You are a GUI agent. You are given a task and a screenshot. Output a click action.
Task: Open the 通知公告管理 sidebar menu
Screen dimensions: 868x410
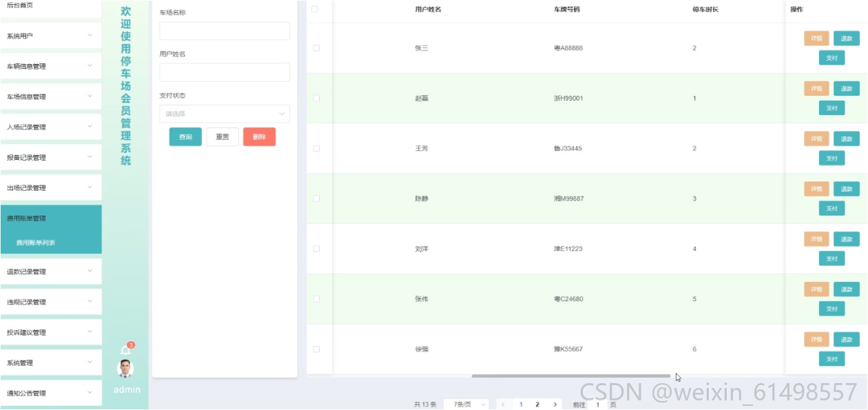(51, 393)
